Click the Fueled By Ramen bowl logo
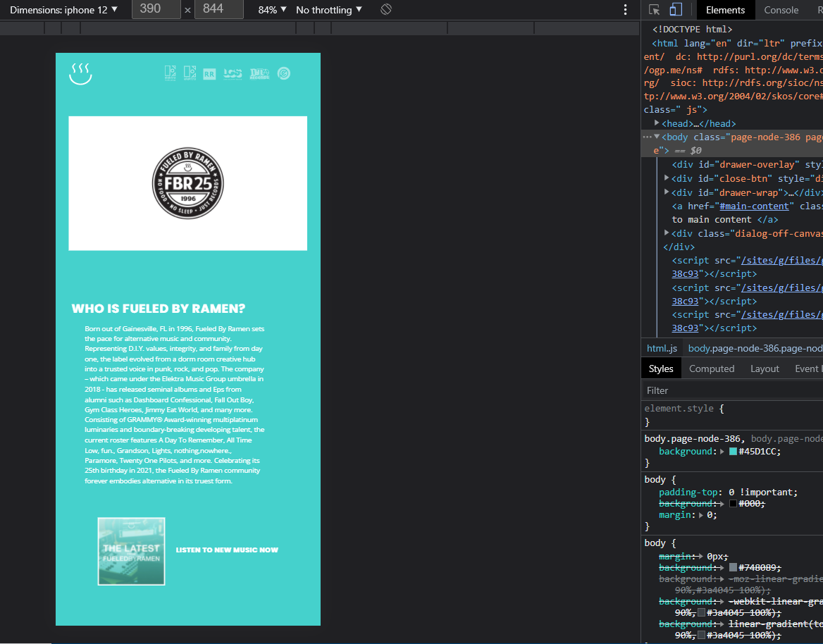Viewport: 823px width, 644px height. click(80, 74)
